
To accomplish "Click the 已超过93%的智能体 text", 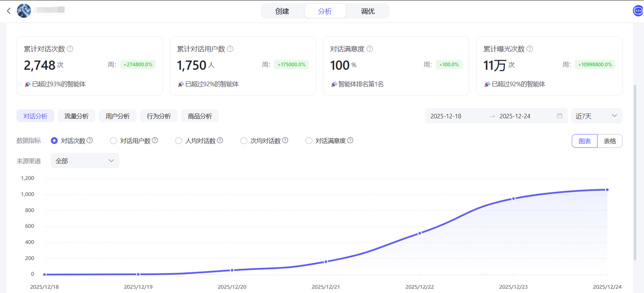I will point(59,84).
